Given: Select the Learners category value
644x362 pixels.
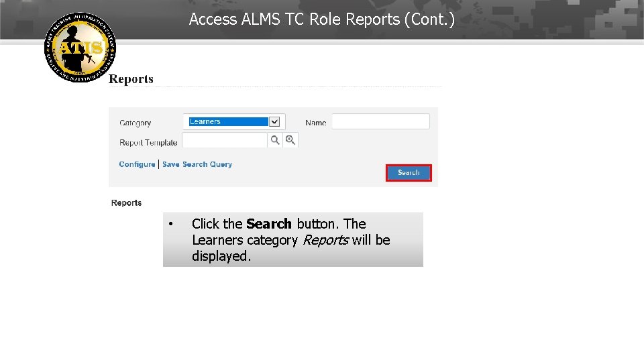Looking at the screenshot, I should coord(228,121).
